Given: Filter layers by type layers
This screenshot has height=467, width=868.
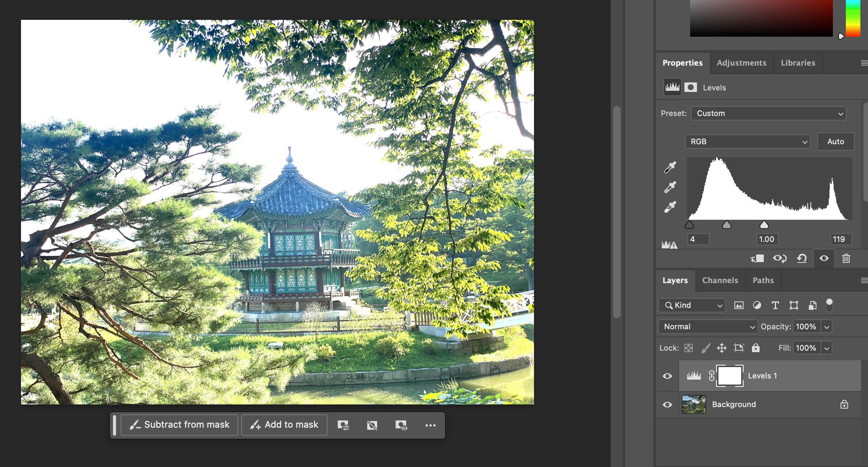Looking at the screenshot, I should pos(775,305).
